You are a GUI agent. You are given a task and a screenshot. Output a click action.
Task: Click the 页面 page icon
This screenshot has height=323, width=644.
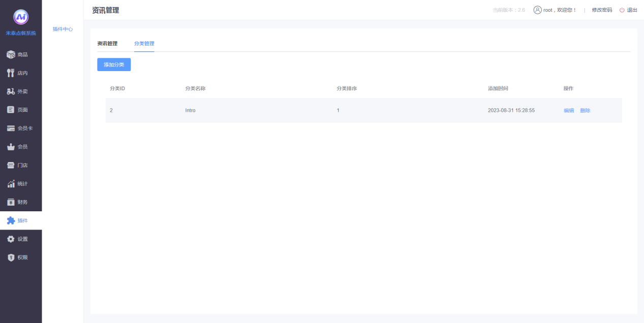click(11, 110)
